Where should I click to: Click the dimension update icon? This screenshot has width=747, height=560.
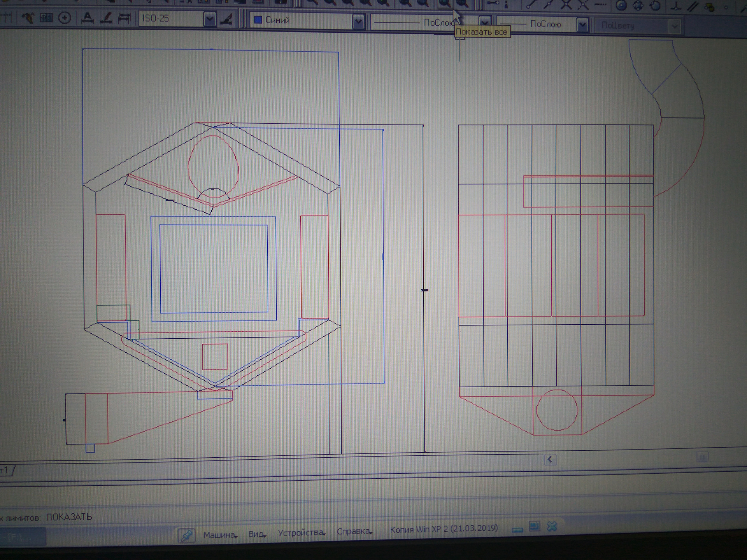tap(124, 18)
